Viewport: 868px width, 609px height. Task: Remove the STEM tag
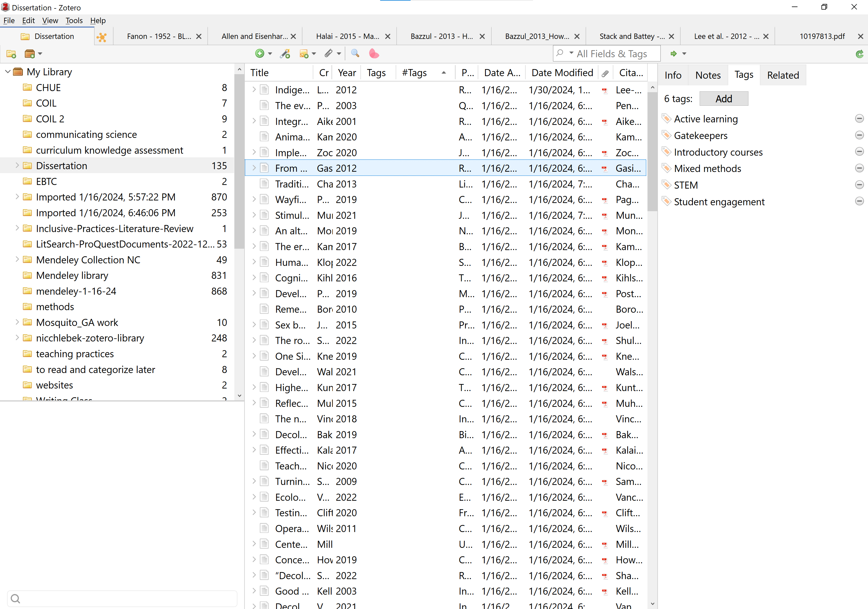click(859, 185)
